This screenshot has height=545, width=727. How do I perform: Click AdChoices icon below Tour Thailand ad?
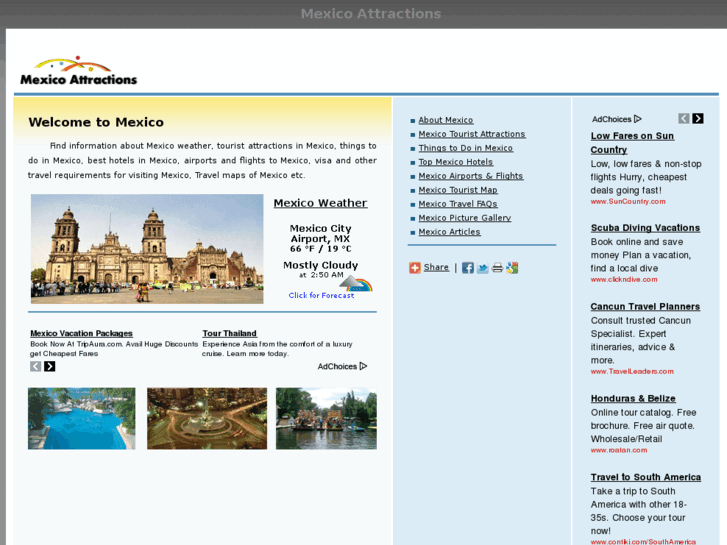(364, 366)
